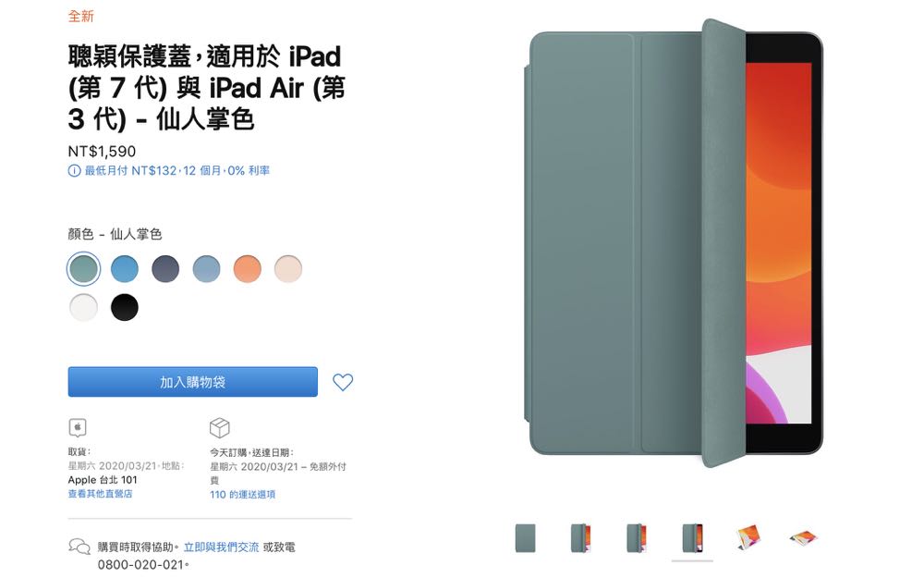View the last flat-lay cover thumbnail
The height and width of the screenshot is (578, 924).
coord(804,538)
